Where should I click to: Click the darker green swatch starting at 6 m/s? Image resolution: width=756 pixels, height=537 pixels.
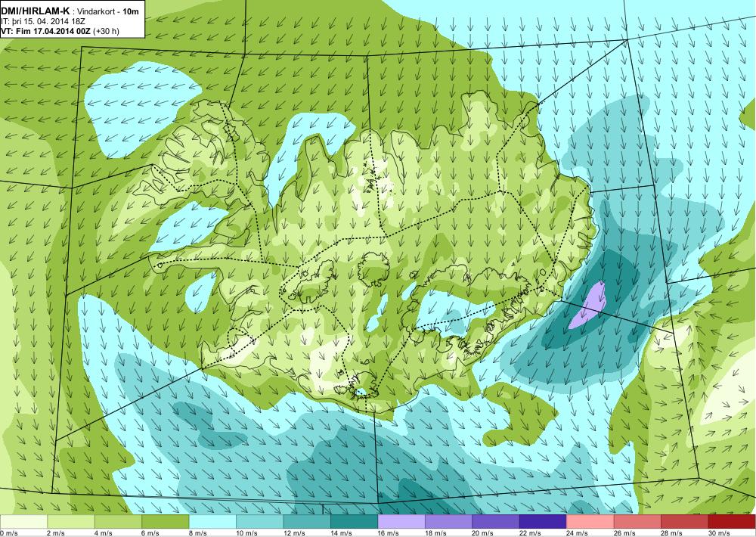click(x=166, y=522)
